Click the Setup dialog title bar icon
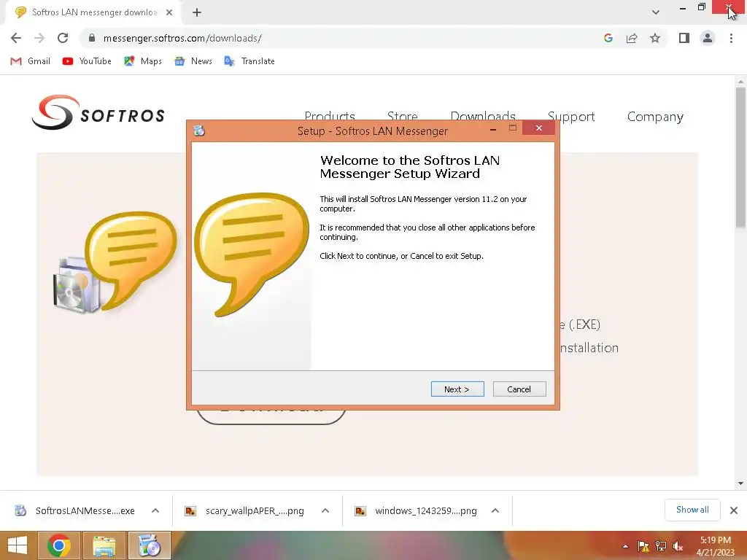Viewport: 747px width, 560px height. 199,131
